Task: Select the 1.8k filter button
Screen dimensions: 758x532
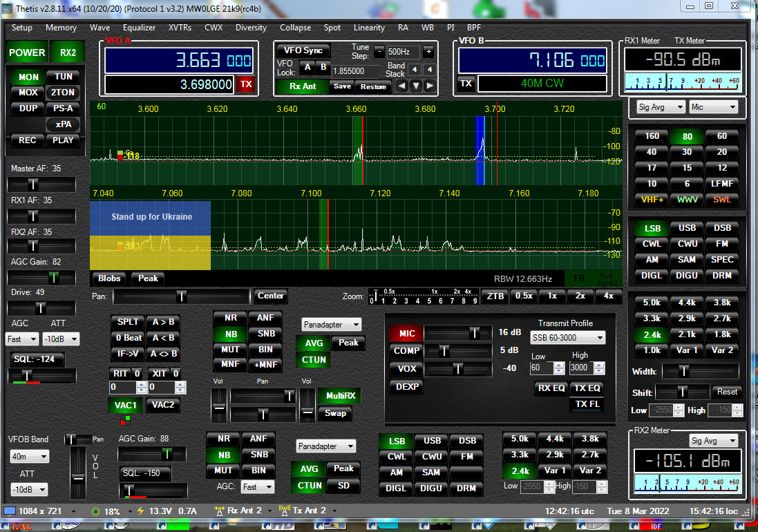Action: coord(722,334)
